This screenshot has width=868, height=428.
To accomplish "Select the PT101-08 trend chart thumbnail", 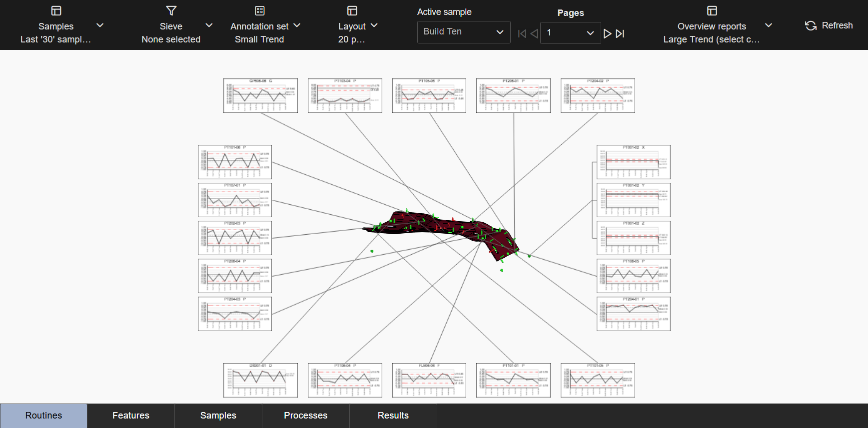I will [234, 162].
